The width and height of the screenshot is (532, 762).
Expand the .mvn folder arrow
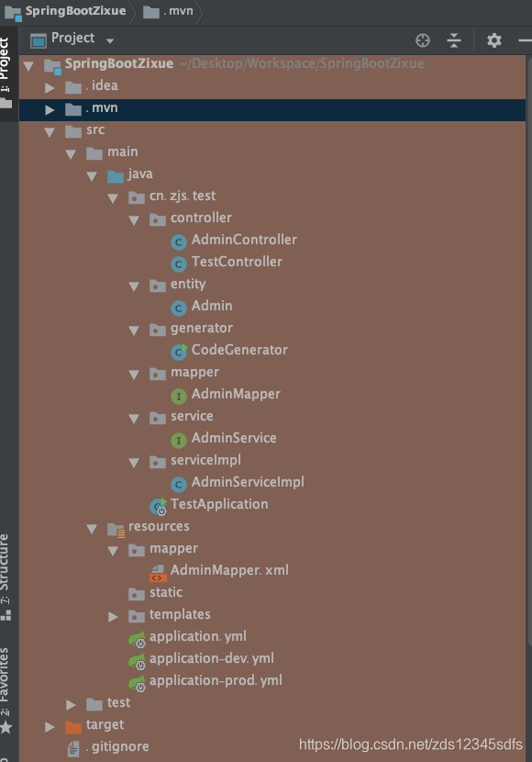(x=50, y=110)
